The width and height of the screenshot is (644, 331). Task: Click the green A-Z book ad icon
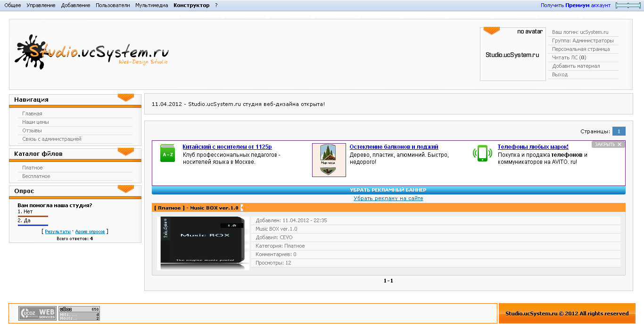pyautogui.click(x=167, y=153)
